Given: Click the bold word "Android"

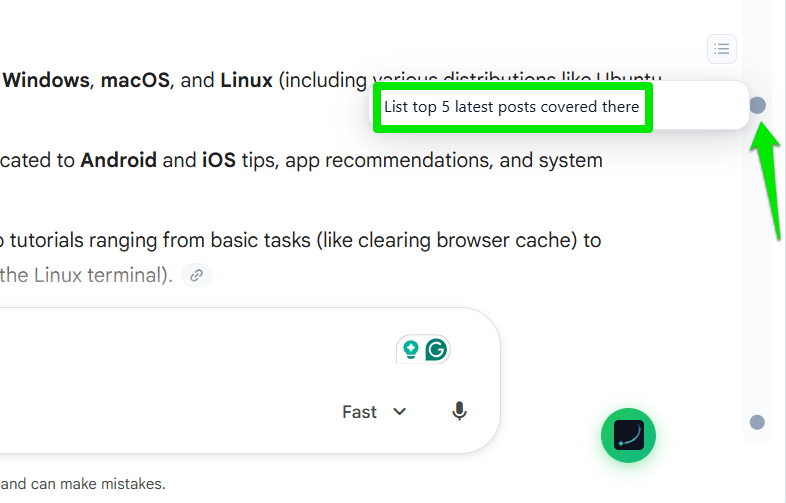Looking at the screenshot, I should click(x=118, y=160).
